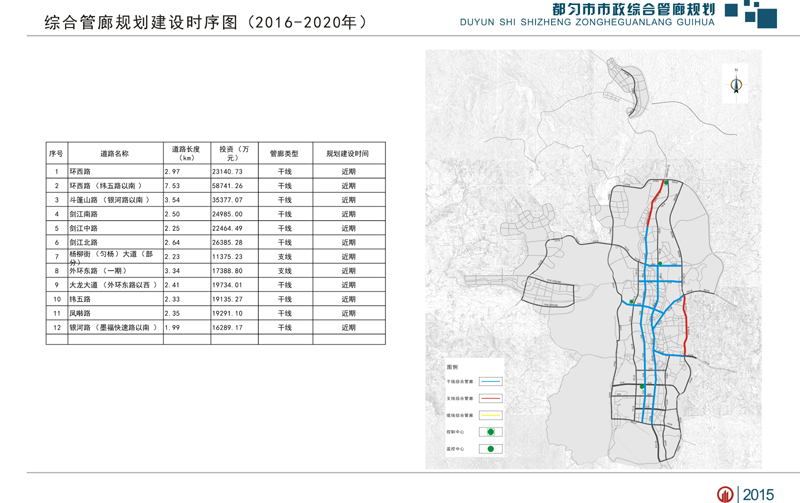Select the 凤啭路 road name cell

click(80, 313)
